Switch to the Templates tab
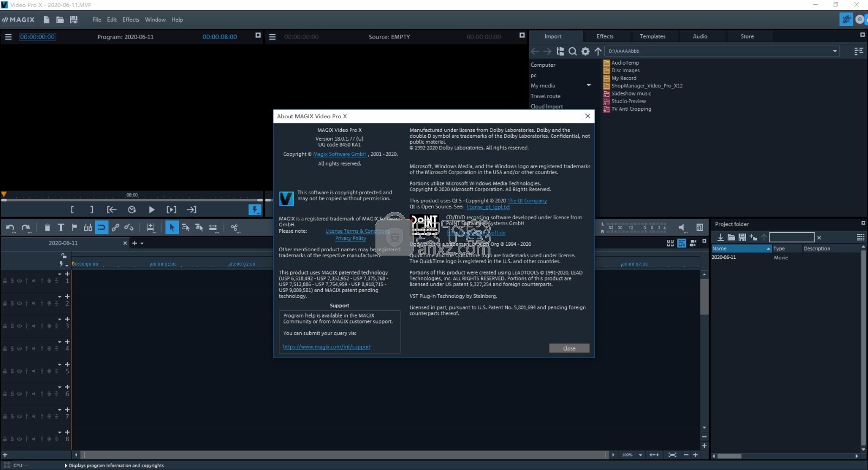The width and height of the screenshot is (868, 470). point(653,36)
